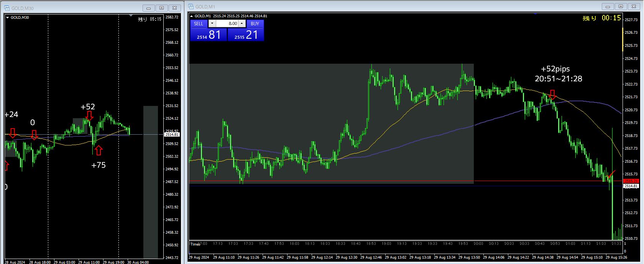The image size is (644, 264).
Task: Click the BUY button in one-click panel
Action: [x=255, y=23]
